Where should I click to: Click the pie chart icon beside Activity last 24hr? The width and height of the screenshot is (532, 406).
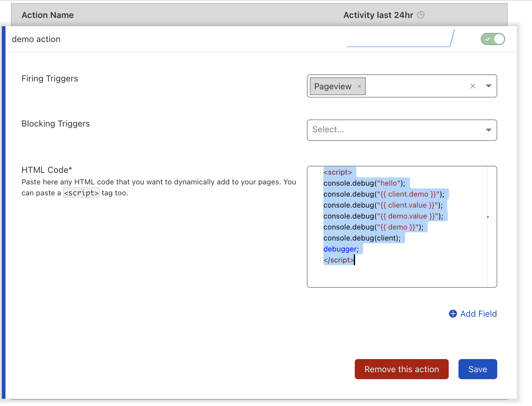pos(421,15)
